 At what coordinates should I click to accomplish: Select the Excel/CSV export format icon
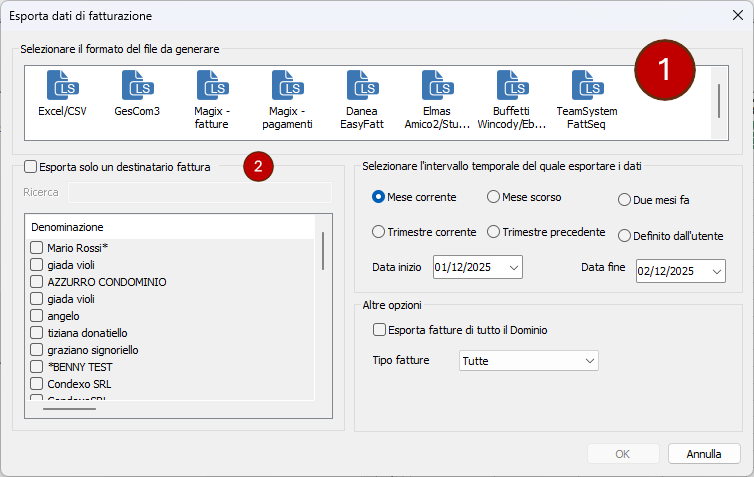tap(62, 86)
